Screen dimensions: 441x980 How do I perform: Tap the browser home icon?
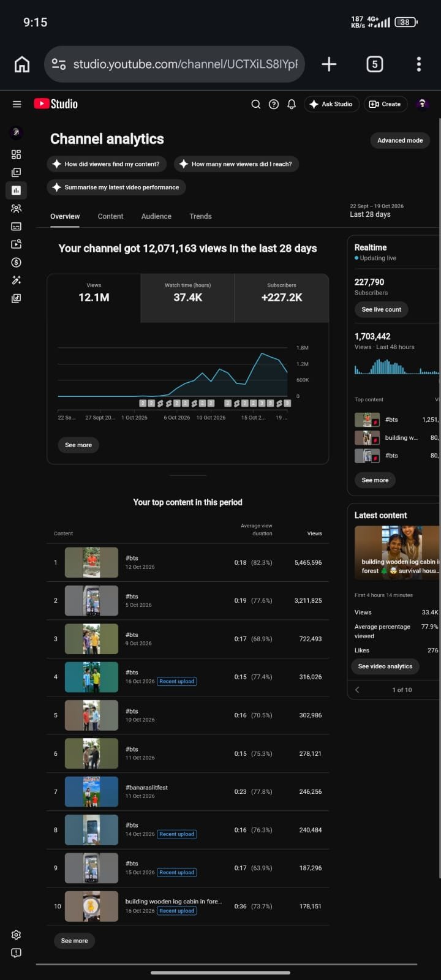pyautogui.click(x=22, y=64)
